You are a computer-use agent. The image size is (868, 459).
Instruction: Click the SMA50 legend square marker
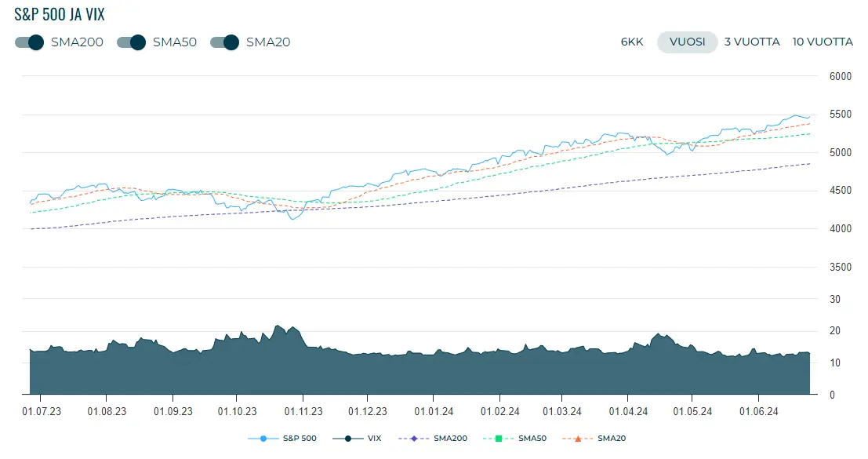pos(498,439)
